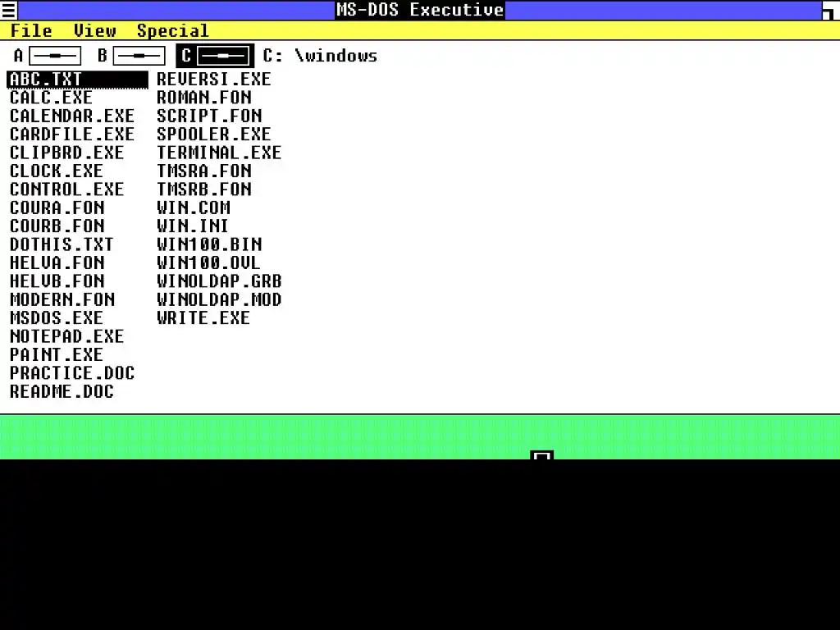Select WIN.COM file

(x=194, y=208)
